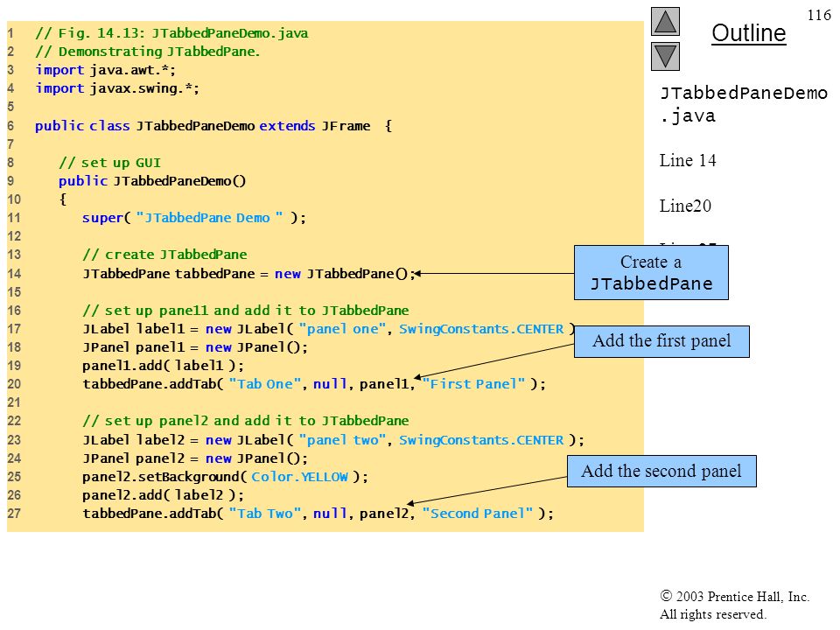Click the "Second Panel" string literal
This screenshot has height=630, width=840.
click(x=478, y=514)
